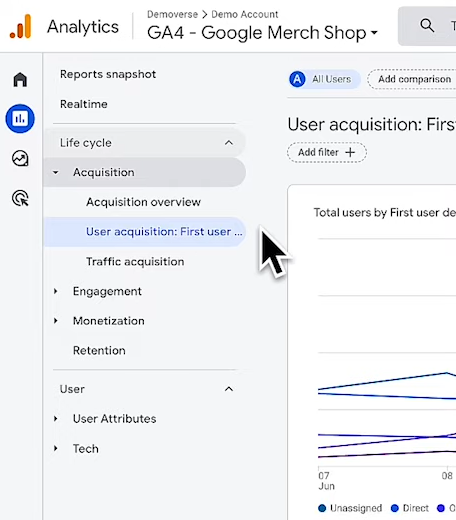The width and height of the screenshot is (456, 520).
Task: Collapse the Acquisition tree arrow
Action: click(56, 172)
